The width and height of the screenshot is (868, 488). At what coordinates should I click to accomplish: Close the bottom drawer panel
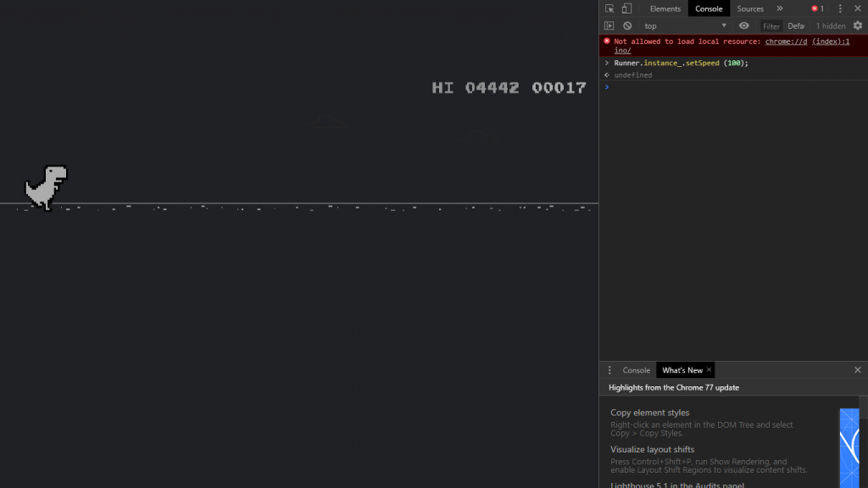pyautogui.click(x=858, y=370)
